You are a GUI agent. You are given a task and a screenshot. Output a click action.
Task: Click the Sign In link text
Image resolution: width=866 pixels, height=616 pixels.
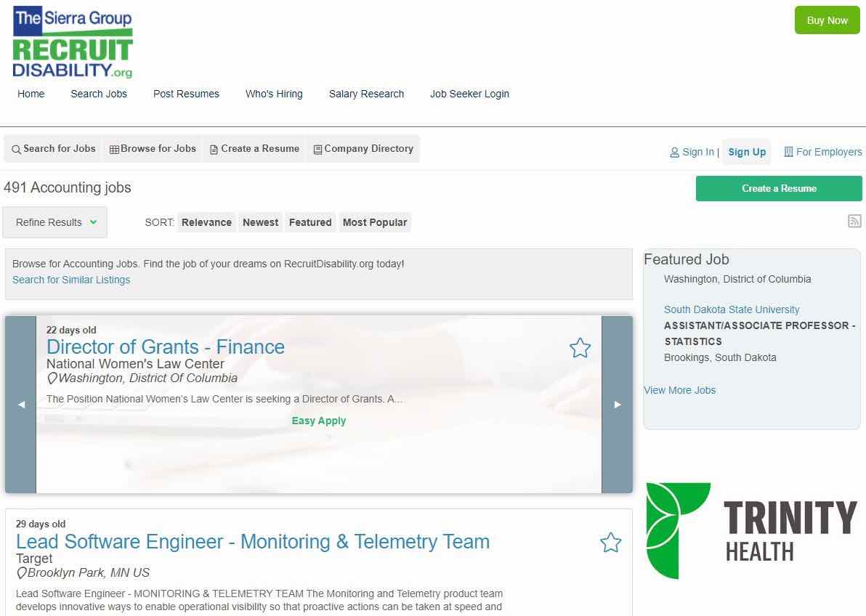click(698, 152)
